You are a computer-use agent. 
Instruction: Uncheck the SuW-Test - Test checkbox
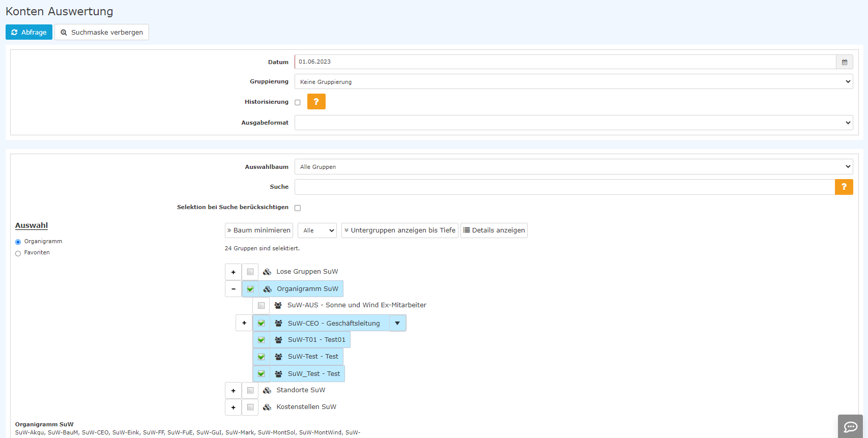click(261, 357)
